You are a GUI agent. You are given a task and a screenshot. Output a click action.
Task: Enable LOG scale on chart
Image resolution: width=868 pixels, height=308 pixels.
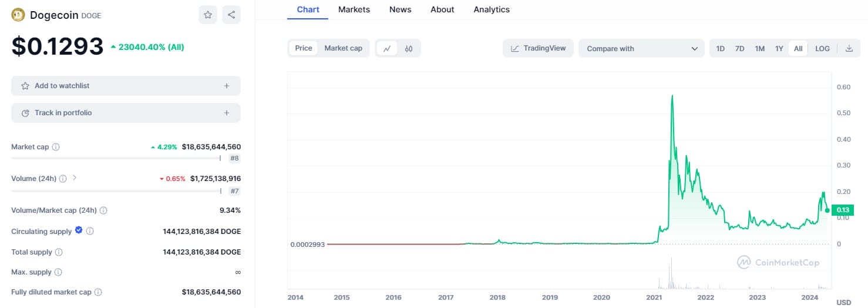(x=822, y=49)
